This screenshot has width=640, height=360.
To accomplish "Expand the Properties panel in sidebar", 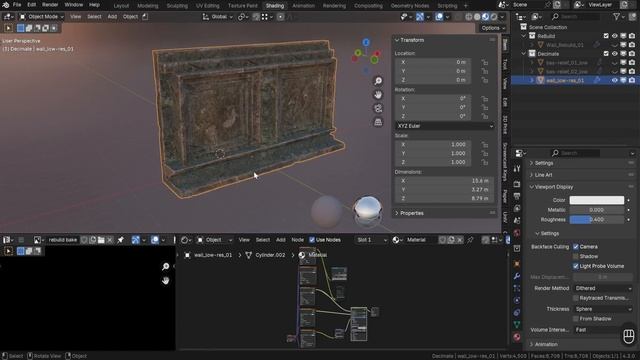I will (x=412, y=213).
